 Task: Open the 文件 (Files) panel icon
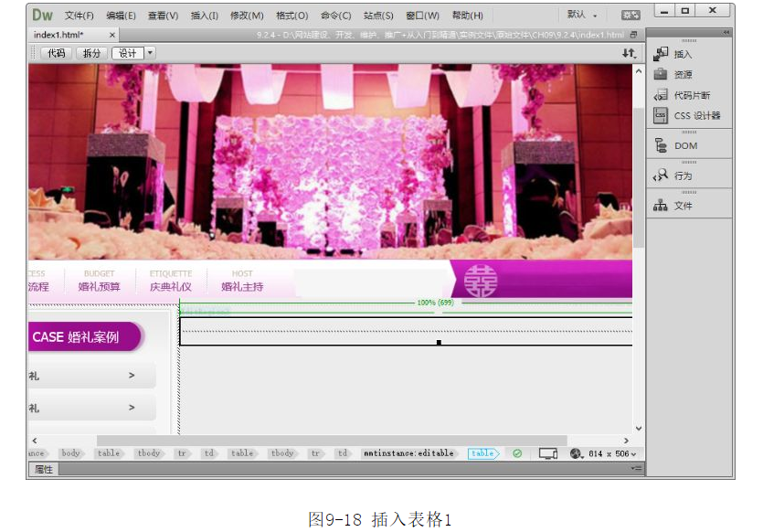(x=661, y=206)
